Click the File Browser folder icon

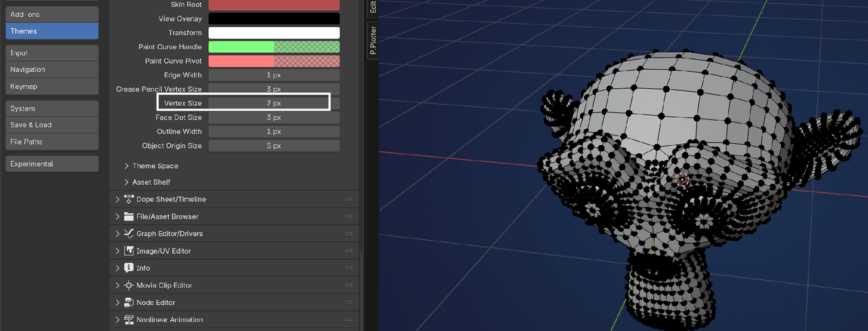click(x=129, y=217)
